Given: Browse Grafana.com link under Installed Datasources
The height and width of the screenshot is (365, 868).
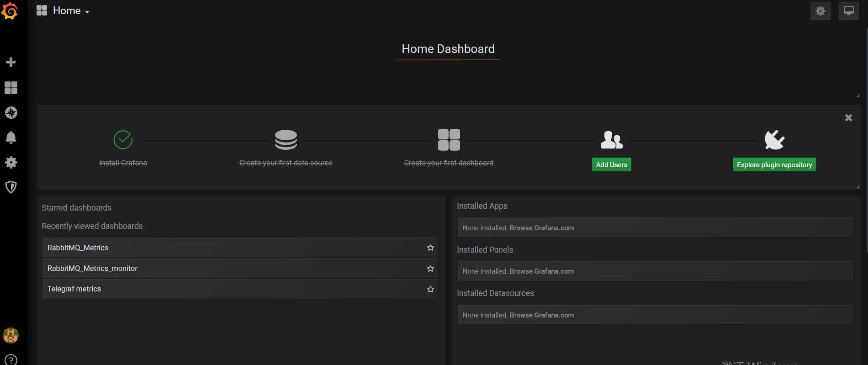Looking at the screenshot, I should (541, 315).
